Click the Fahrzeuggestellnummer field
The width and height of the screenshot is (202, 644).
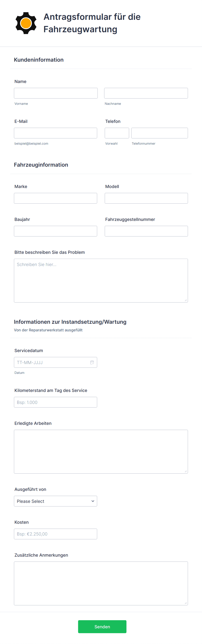point(146,231)
